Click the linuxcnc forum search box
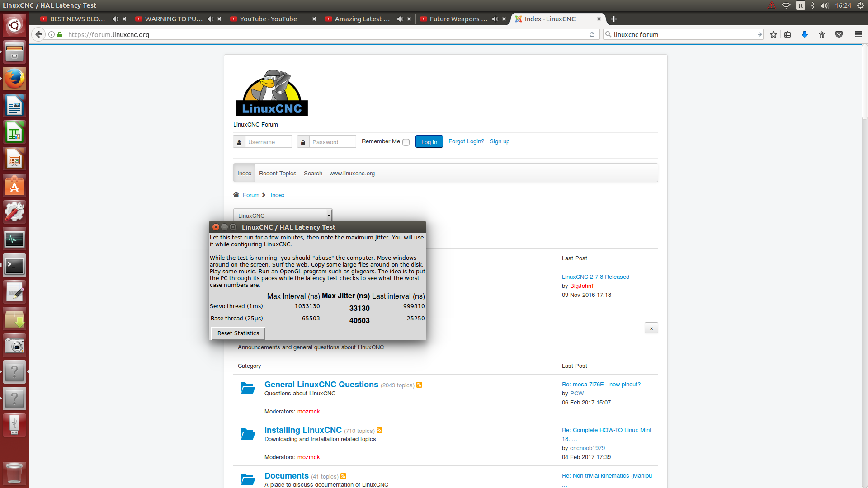The width and height of the screenshot is (868, 488). 684,34
